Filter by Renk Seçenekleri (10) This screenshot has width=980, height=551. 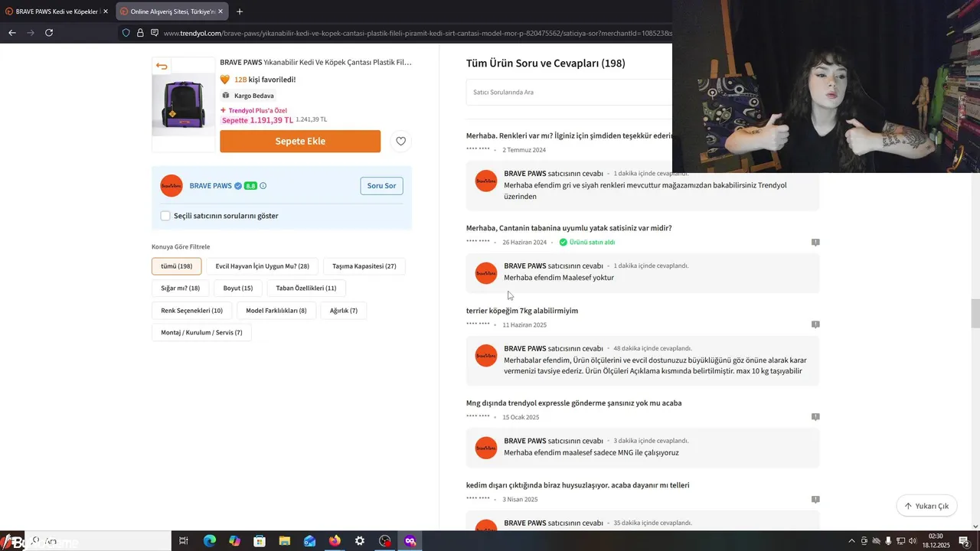click(x=192, y=311)
